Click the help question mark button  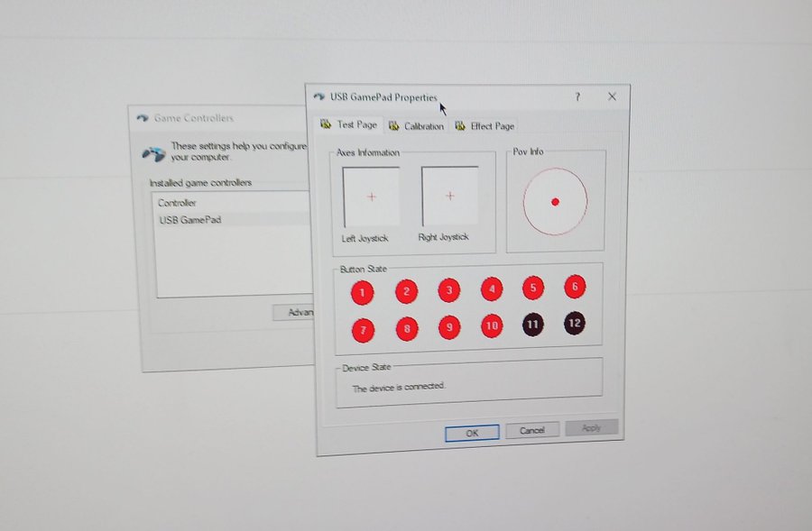pos(577,96)
